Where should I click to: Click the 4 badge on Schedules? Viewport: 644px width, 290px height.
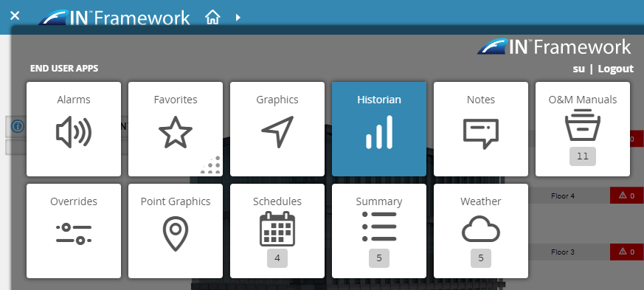277,258
